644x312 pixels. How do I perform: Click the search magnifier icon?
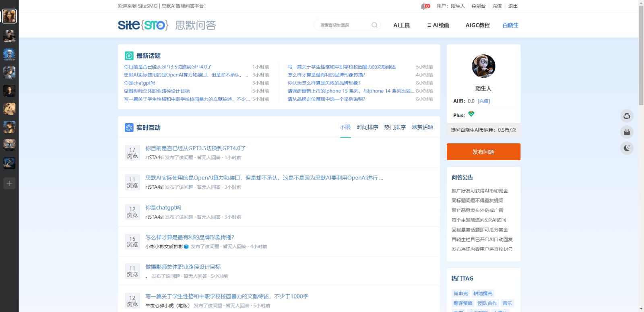coord(374,25)
